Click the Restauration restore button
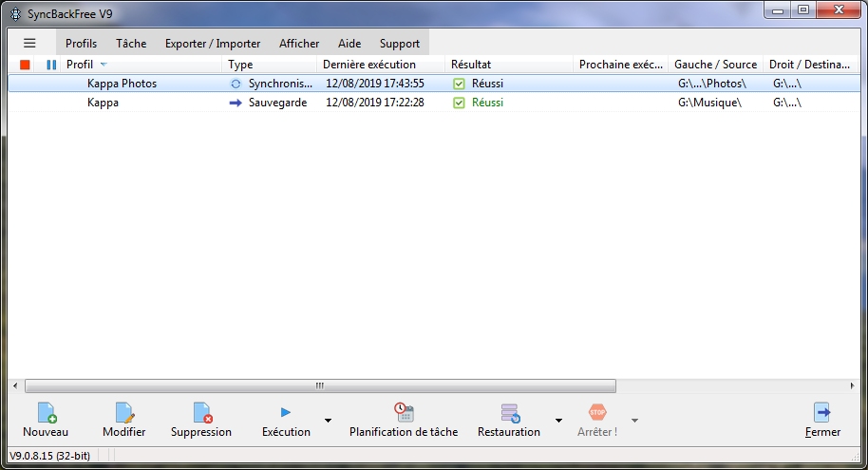This screenshot has height=470, width=868. [x=509, y=421]
